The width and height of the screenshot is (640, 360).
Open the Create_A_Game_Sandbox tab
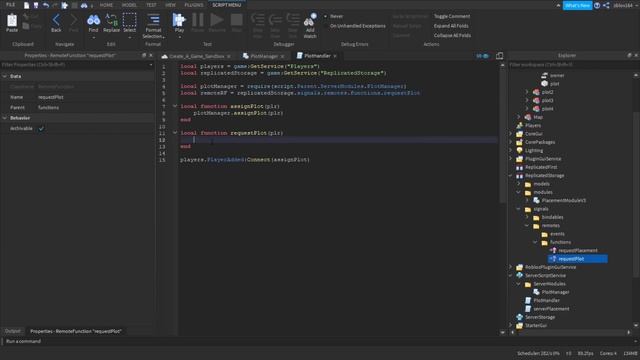pyautogui.click(x=197, y=56)
